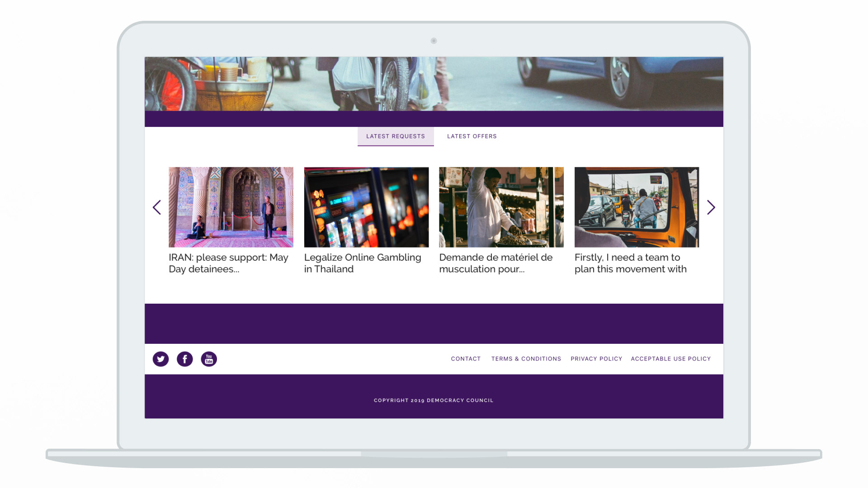
Task: Open the slot machines thumbnail
Action: click(x=366, y=207)
